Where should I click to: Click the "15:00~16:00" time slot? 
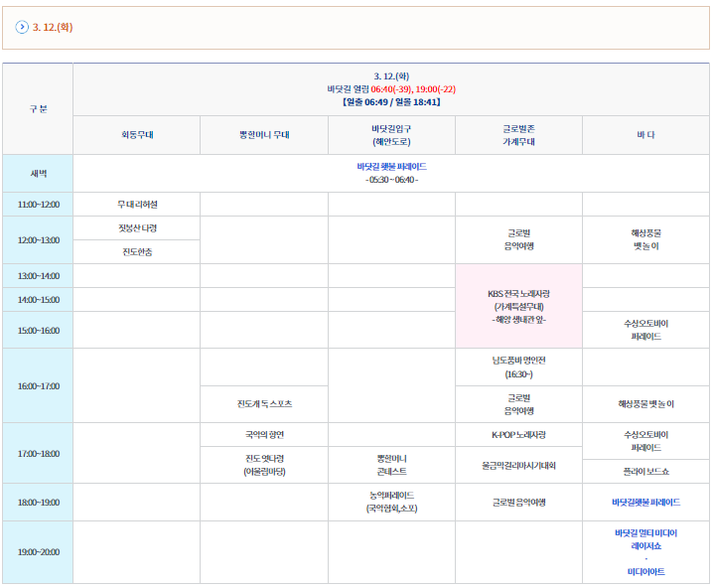(x=38, y=330)
